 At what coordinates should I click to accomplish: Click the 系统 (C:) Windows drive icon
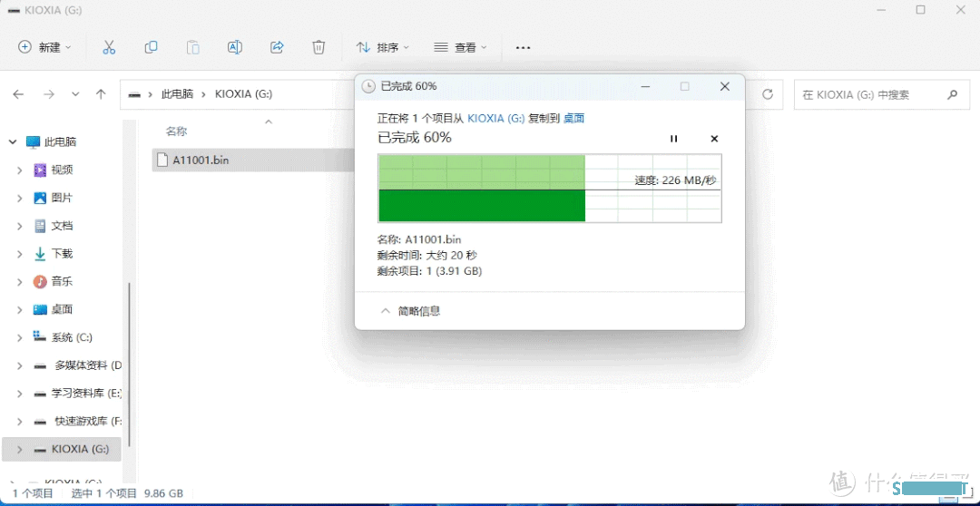tap(40, 336)
